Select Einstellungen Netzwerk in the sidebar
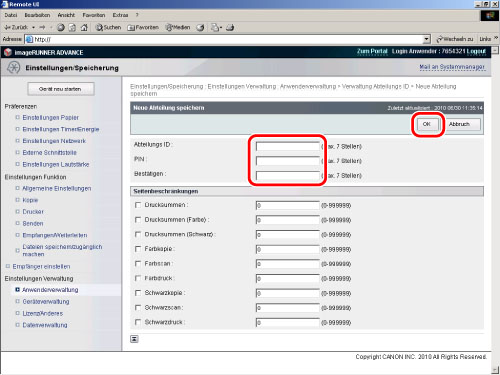Image resolution: width=500 pixels, height=375 pixels. [54, 141]
